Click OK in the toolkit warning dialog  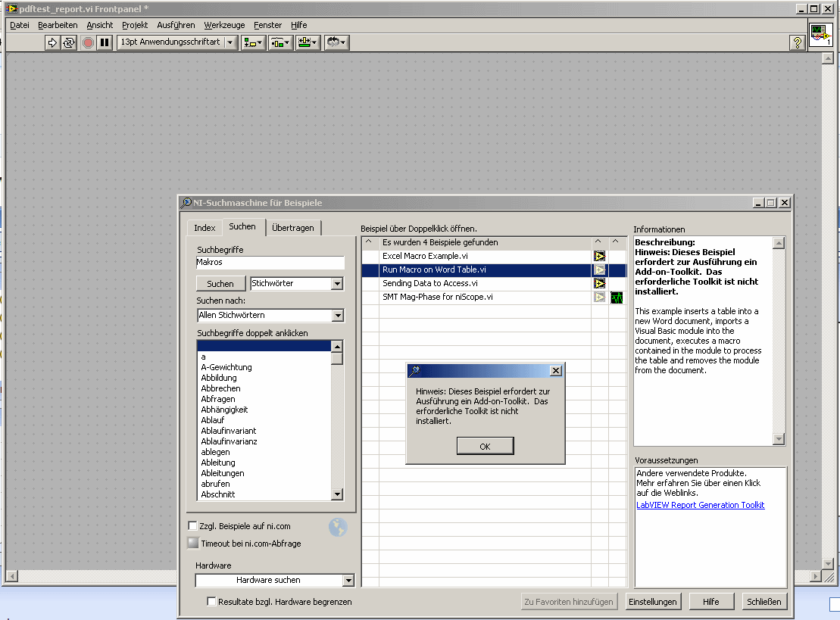click(485, 446)
